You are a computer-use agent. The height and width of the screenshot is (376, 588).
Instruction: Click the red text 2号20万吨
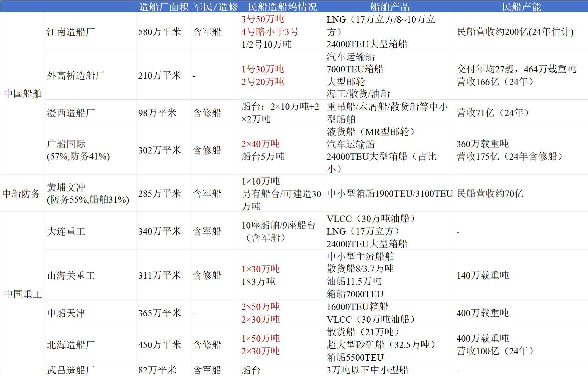(263, 82)
